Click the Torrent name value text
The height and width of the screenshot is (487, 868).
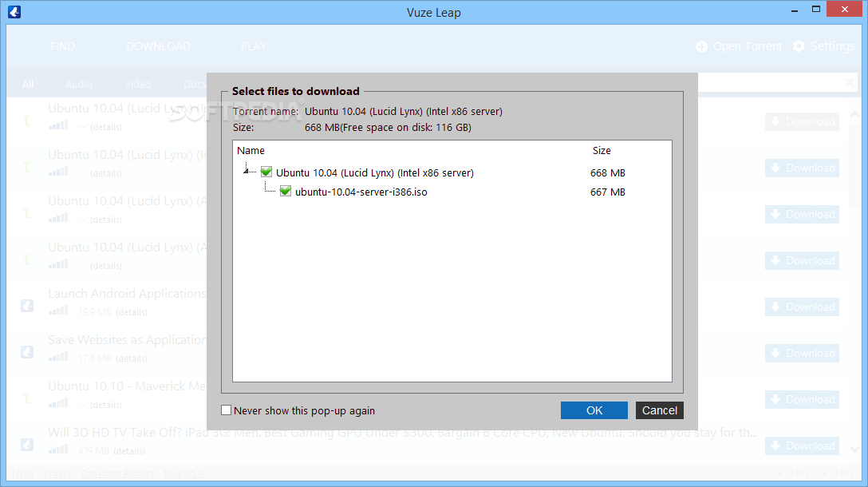(404, 111)
